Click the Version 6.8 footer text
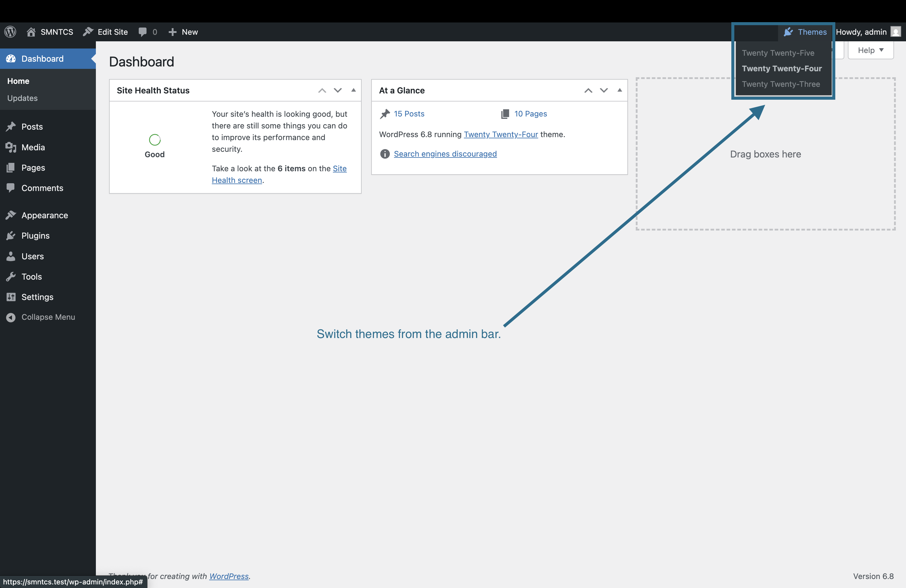906x588 pixels. coord(873,576)
